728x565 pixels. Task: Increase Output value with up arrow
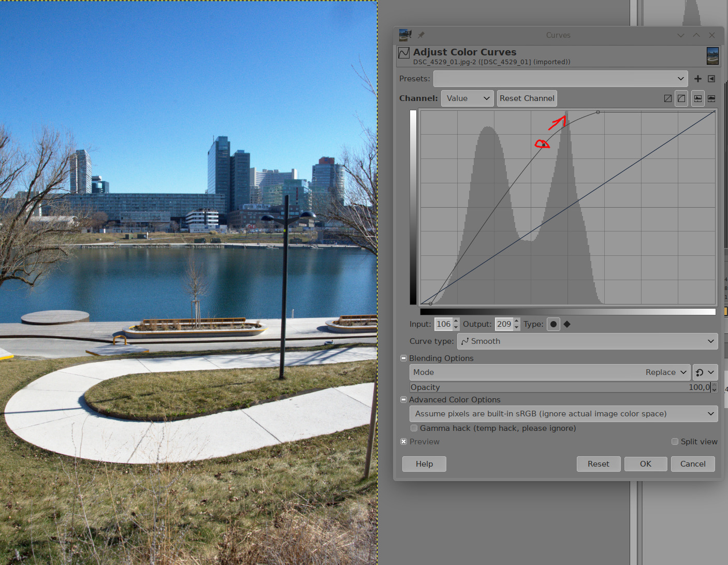tap(517, 321)
